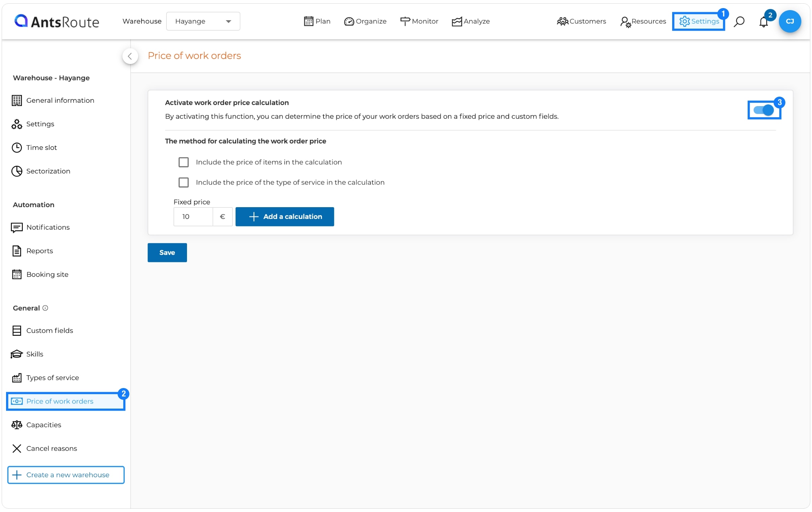Open the Resources menu

click(x=643, y=21)
